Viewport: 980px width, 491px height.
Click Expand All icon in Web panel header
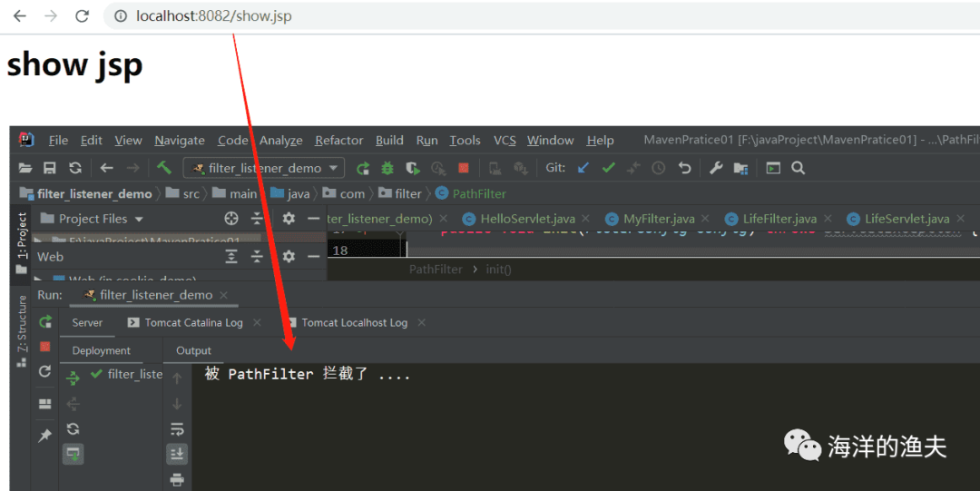click(x=231, y=257)
